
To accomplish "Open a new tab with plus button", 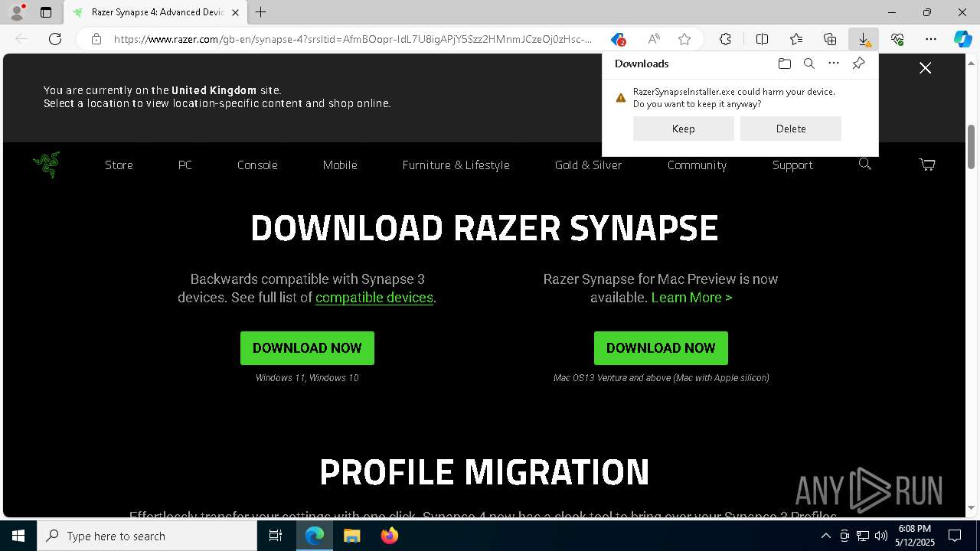I will [x=261, y=12].
